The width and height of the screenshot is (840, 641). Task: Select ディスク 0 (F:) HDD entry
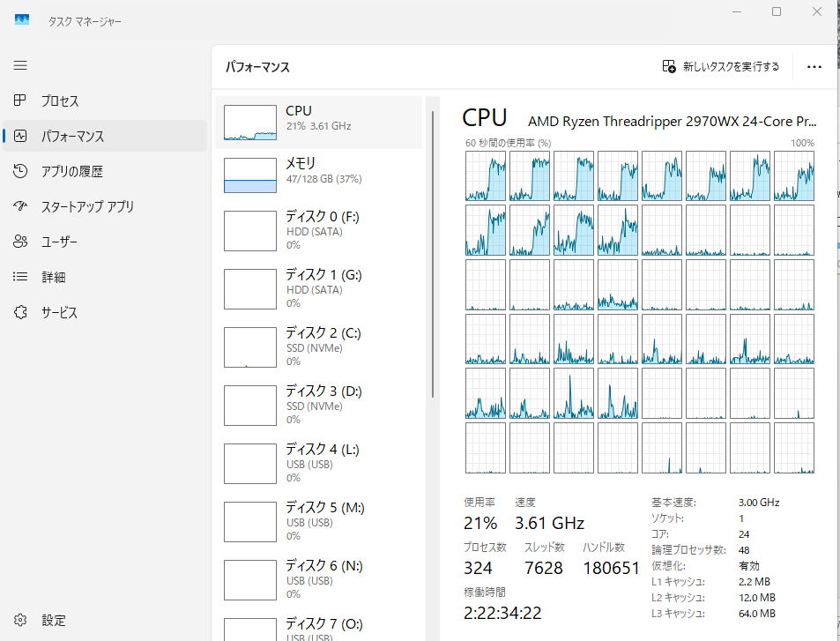(319, 230)
